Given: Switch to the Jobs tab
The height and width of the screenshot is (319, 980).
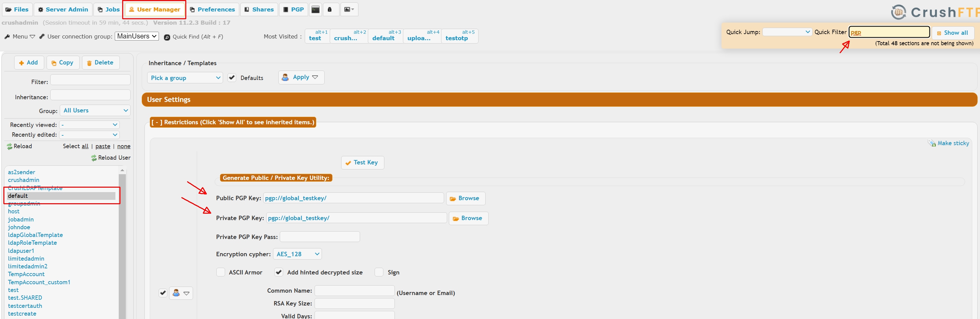Looking at the screenshot, I should click(108, 9).
